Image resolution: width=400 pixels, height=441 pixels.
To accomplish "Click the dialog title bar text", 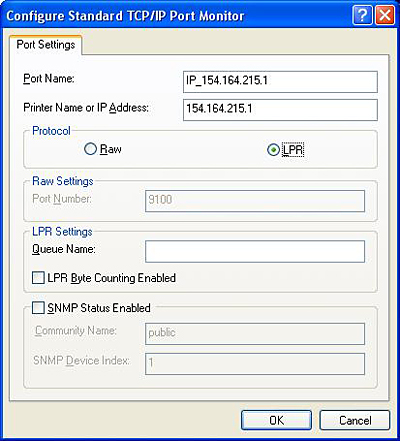I will coord(125,16).
